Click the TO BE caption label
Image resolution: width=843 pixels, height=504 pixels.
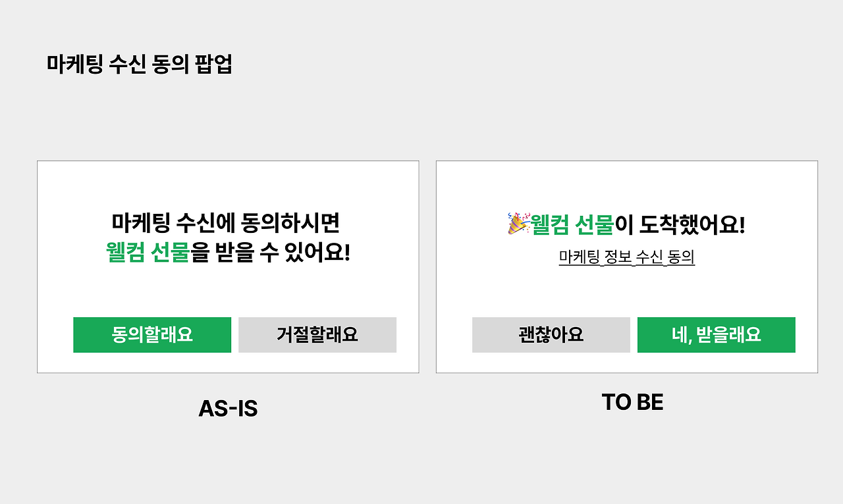pos(632,402)
